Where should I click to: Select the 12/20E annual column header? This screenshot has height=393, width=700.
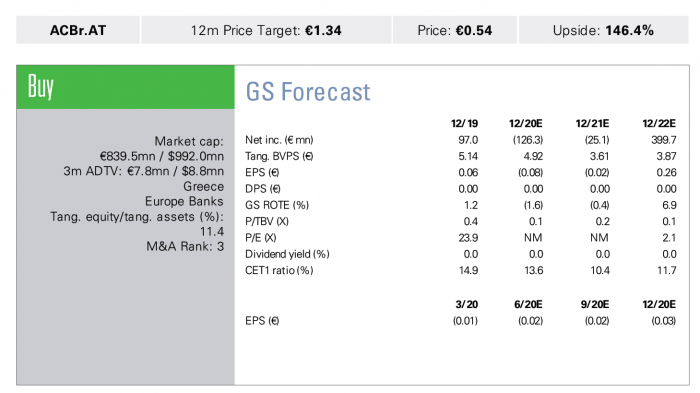tap(525, 123)
